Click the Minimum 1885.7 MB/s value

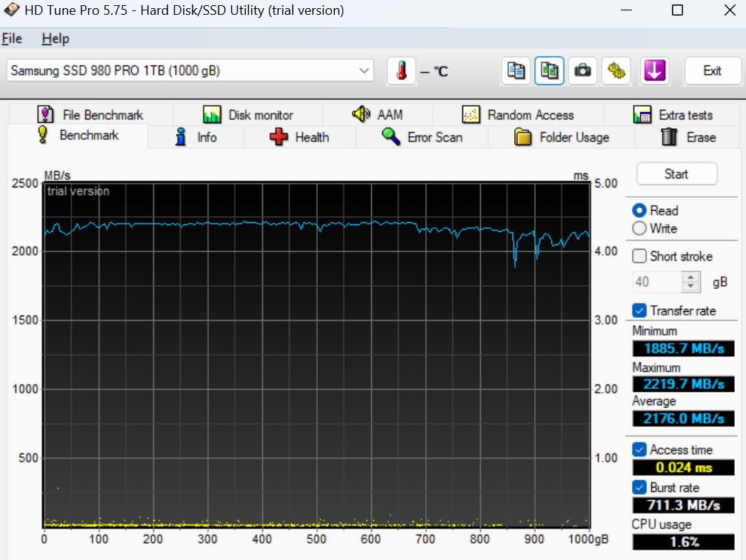[x=684, y=348]
